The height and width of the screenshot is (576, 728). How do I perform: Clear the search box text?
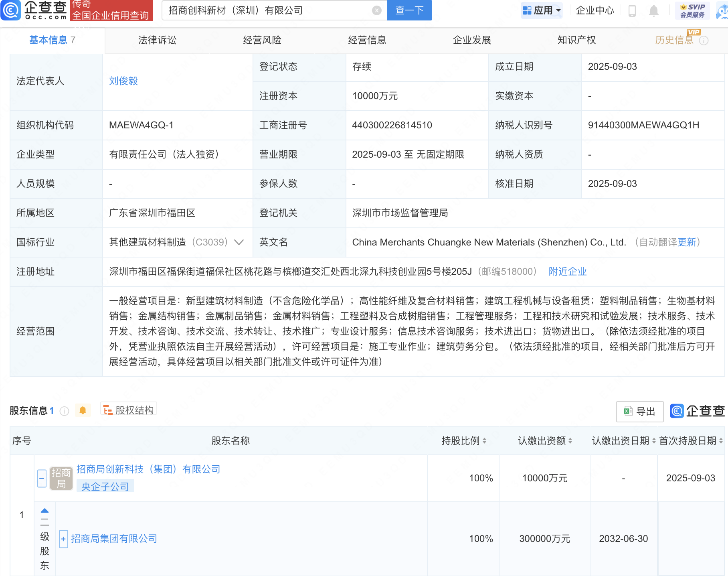click(x=376, y=10)
